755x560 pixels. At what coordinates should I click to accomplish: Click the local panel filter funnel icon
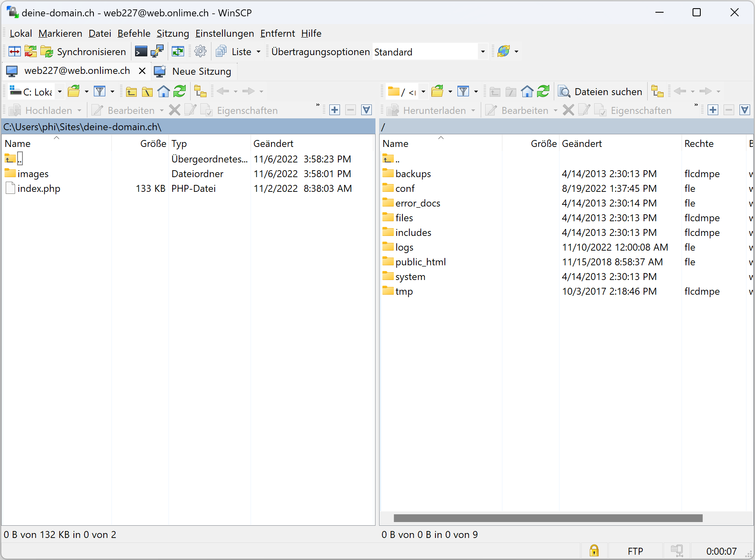(x=100, y=91)
